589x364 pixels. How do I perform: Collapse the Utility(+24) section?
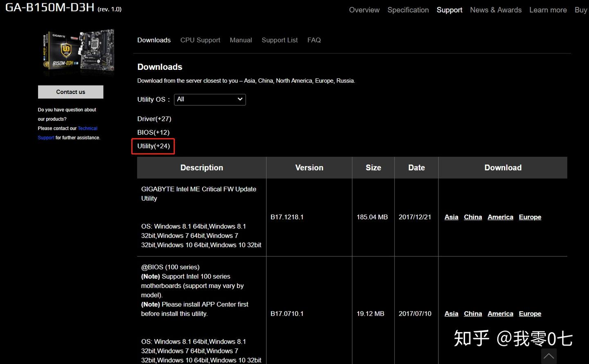point(153,146)
